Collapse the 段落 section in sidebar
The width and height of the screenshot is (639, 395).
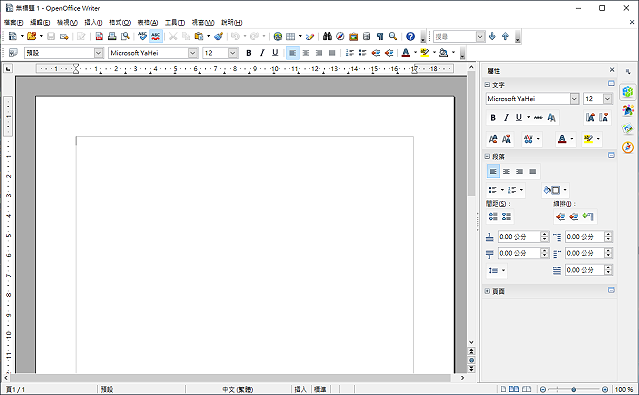click(x=487, y=156)
